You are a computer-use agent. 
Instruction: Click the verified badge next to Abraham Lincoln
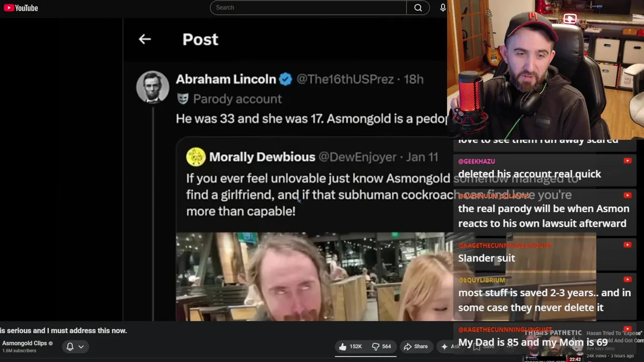[x=286, y=79]
